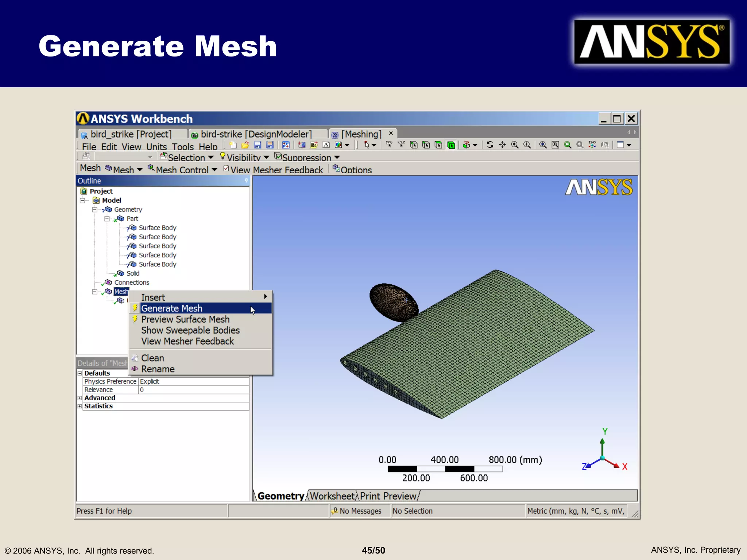Collapse the Mesh tree node
Image resolution: width=747 pixels, height=560 pixels.
(x=94, y=292)
